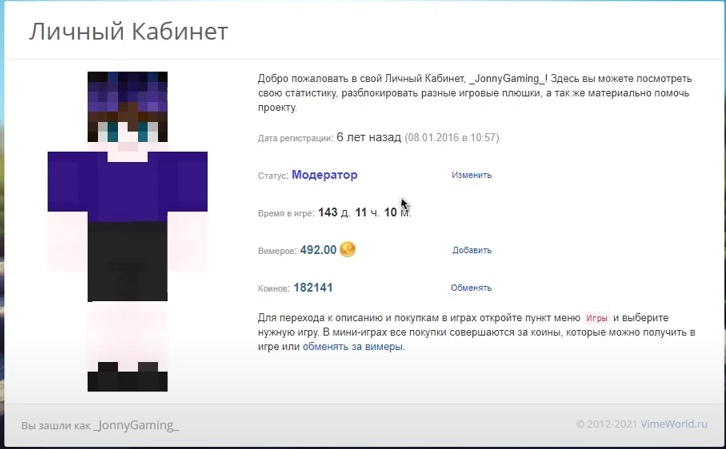Screen dimensions: 726x449
Task: Click the registration timestamp 08.01.2016
Action: tap(451, 138)
